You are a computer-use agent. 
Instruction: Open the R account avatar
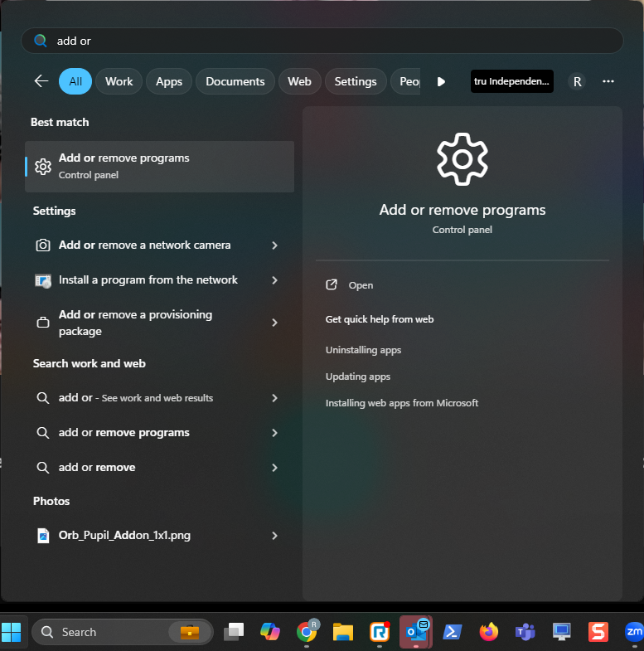pyautogui.click(x=577, y=81)
